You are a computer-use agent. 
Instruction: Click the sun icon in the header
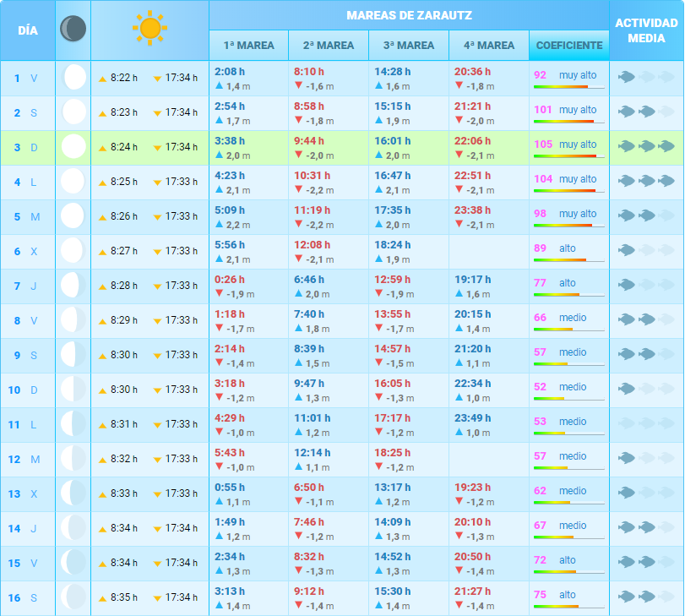(x=150, y=28)
